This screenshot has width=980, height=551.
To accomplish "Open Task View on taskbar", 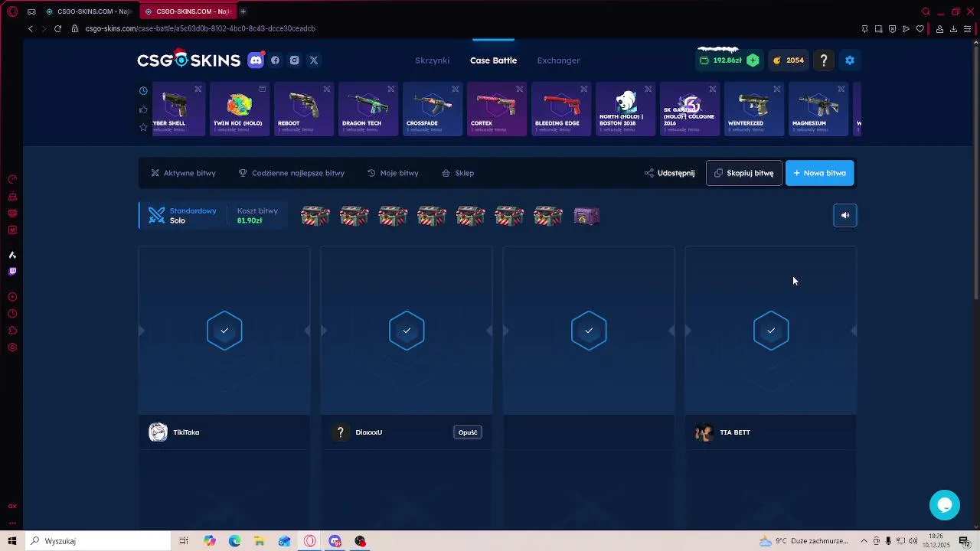I will [x=184, y=541].
